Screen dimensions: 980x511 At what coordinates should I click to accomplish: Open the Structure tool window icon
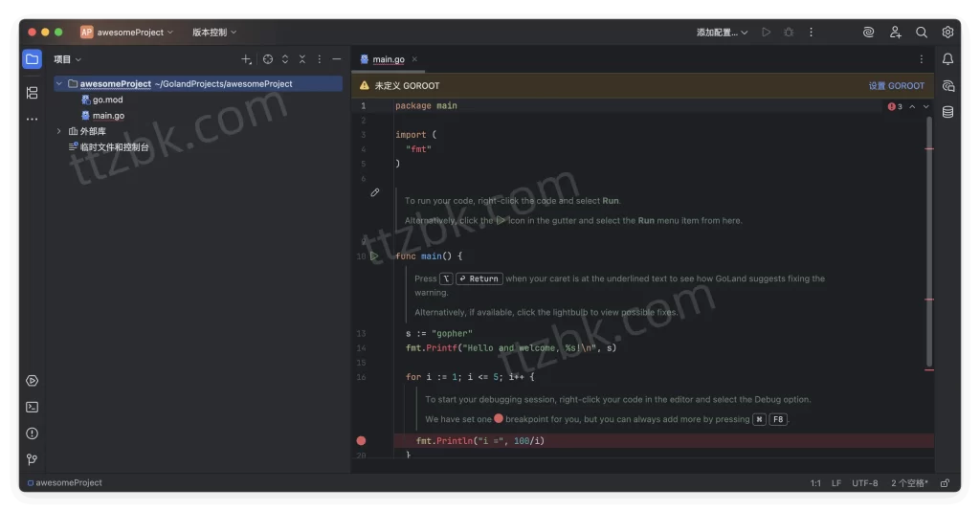click(x=32, y=93)
